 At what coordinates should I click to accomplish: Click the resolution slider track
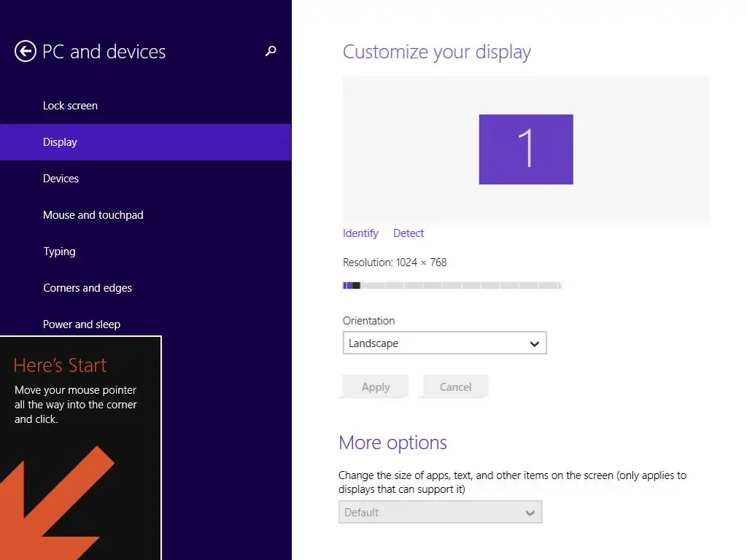click(x=452, y=286)
